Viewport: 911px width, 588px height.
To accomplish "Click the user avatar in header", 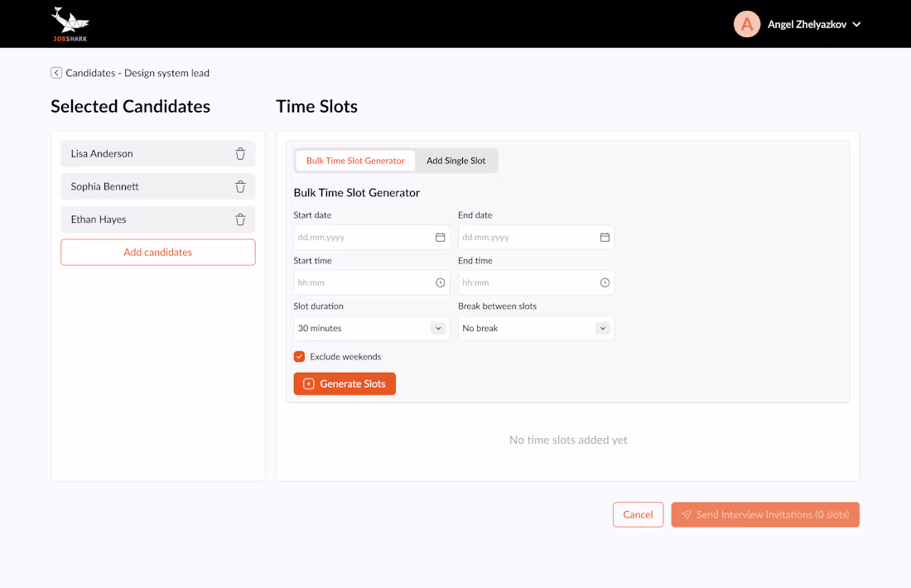I will click(747, 24).
